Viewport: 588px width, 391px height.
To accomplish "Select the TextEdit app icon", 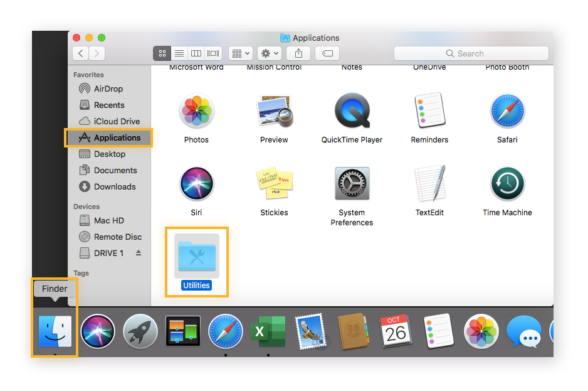I will click(x=429, y=183).
